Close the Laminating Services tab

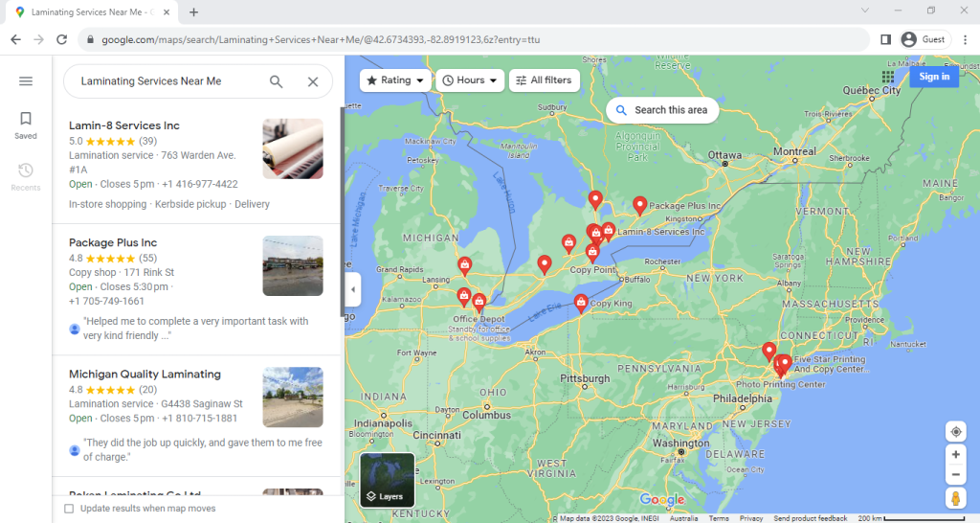click(167, 11)
